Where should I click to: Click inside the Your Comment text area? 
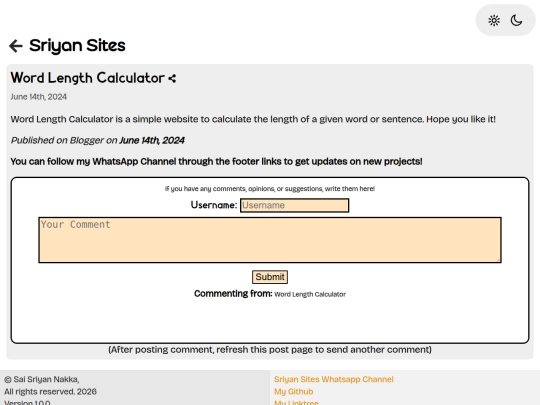point(270,240)
